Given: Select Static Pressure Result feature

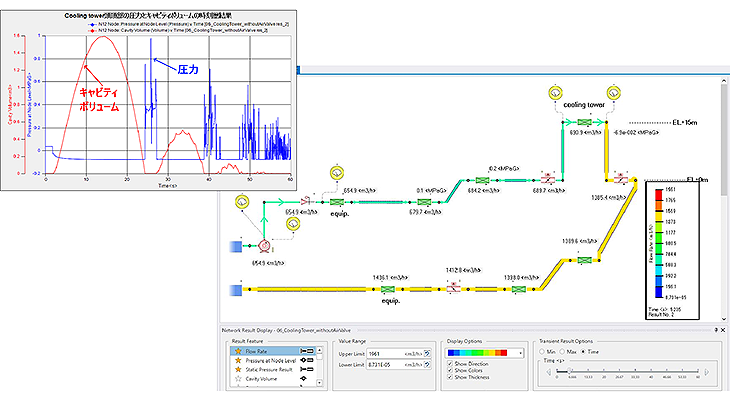Looking at the screenshot, I should pos(273,369).
